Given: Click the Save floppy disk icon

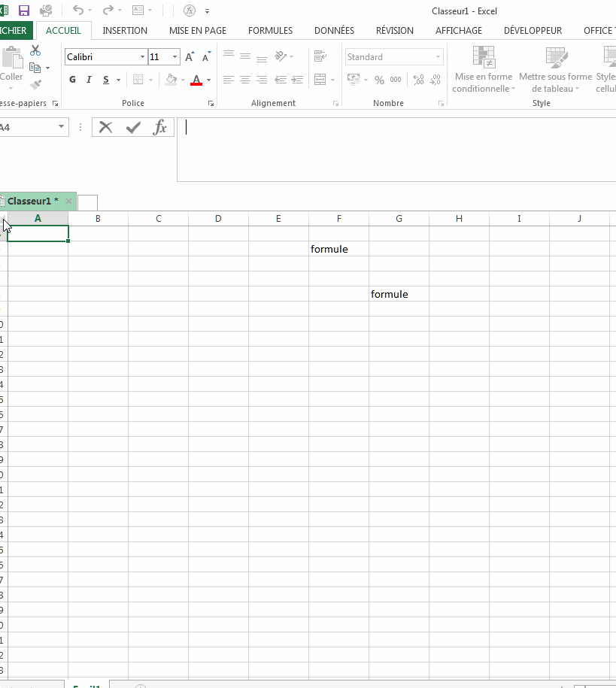Looking at the screenshot, I should pos(24,11).
